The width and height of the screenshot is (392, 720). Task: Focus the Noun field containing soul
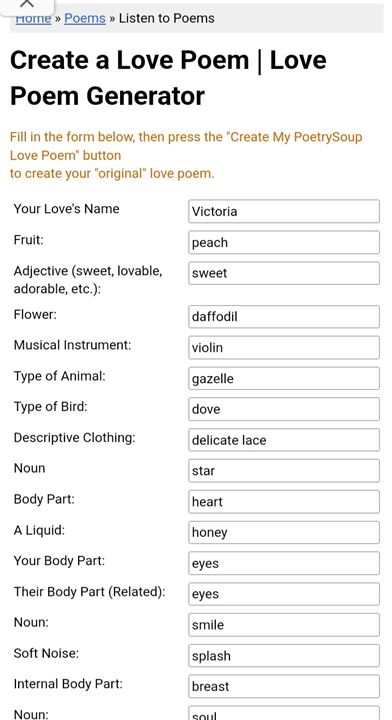point(284,713)
